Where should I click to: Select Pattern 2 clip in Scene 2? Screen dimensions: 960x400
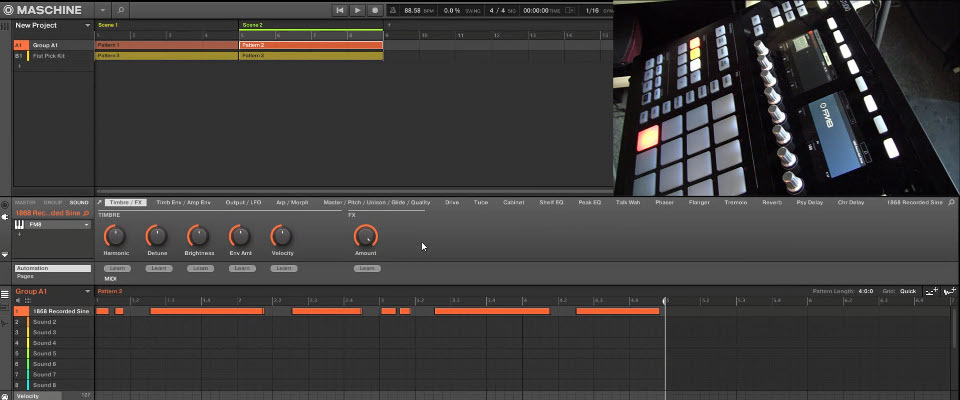[311, 45]
